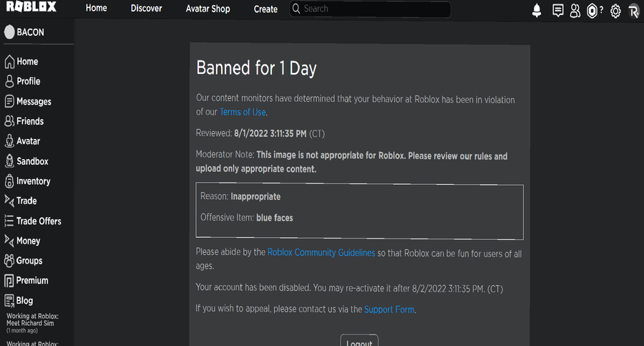The height and width of the screenshot is (346, 644).
Task: Select Premium in the sidebar
Action: tap(32, 280)
